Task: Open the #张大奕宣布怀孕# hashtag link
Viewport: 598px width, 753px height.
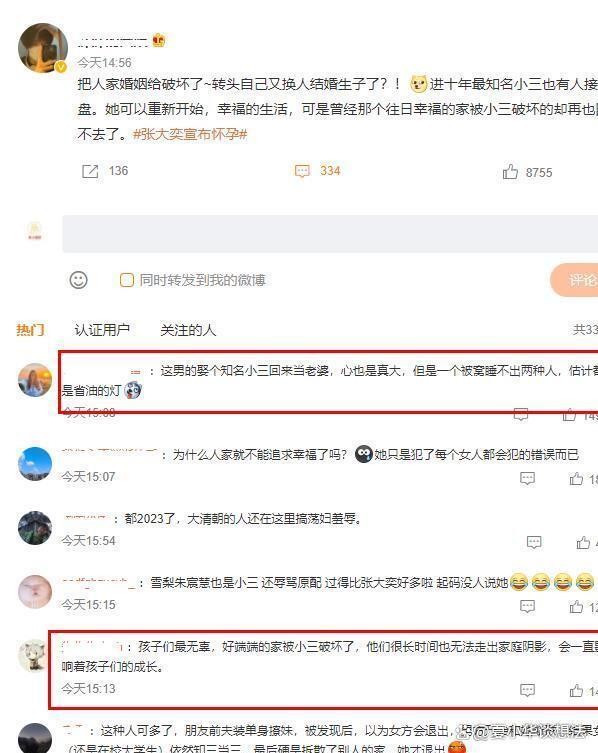Action: pos(190,134)
